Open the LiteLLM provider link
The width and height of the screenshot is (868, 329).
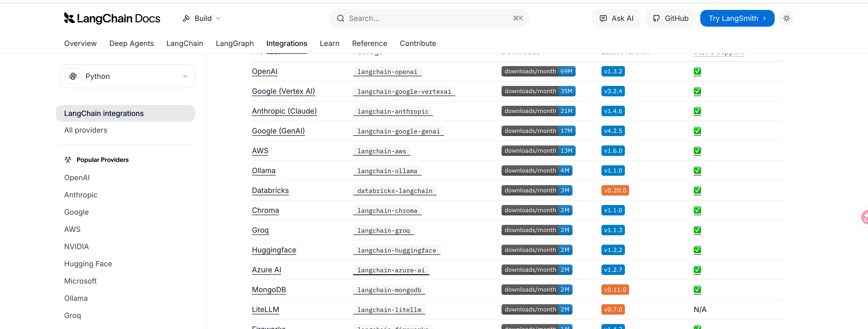pos(266,309)
